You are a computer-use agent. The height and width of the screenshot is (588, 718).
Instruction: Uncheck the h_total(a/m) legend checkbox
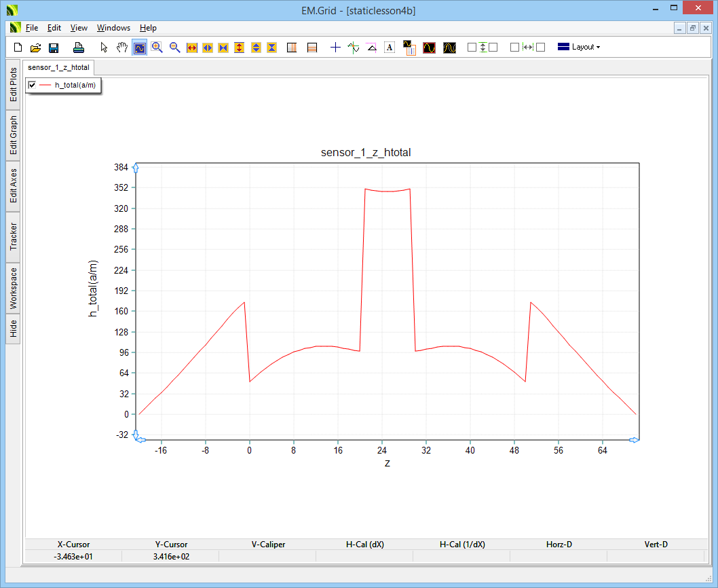(x=32, y=85)
